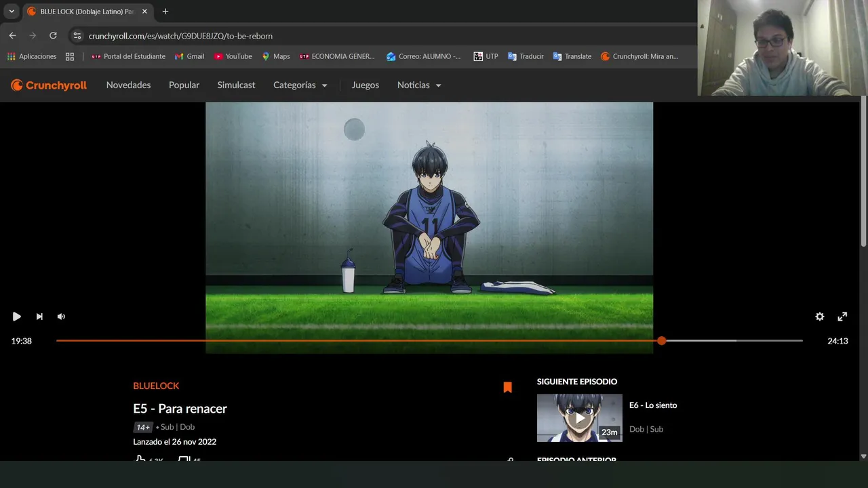The height and width of the screenshot is (488, 868).
Task: Open the Crunchyroll home logo
Action: [49, 85]
